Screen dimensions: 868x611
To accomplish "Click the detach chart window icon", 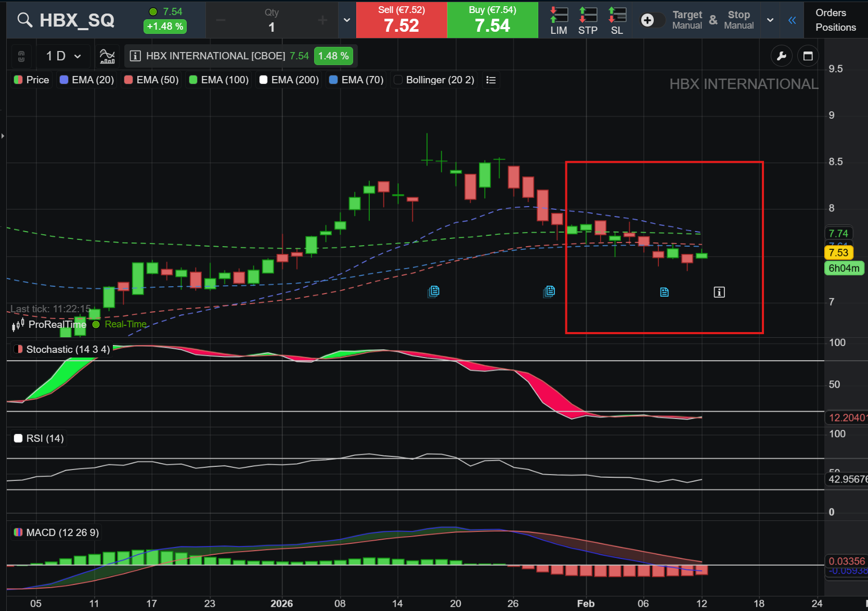I will click(x=808, y=56).
